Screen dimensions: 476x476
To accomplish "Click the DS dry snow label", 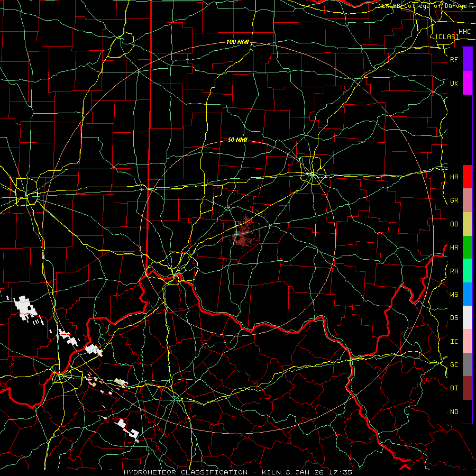I will [x=454, y=318].
